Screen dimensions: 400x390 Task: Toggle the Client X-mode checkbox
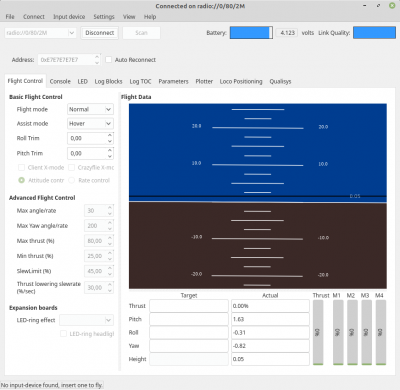coord(21,167)
